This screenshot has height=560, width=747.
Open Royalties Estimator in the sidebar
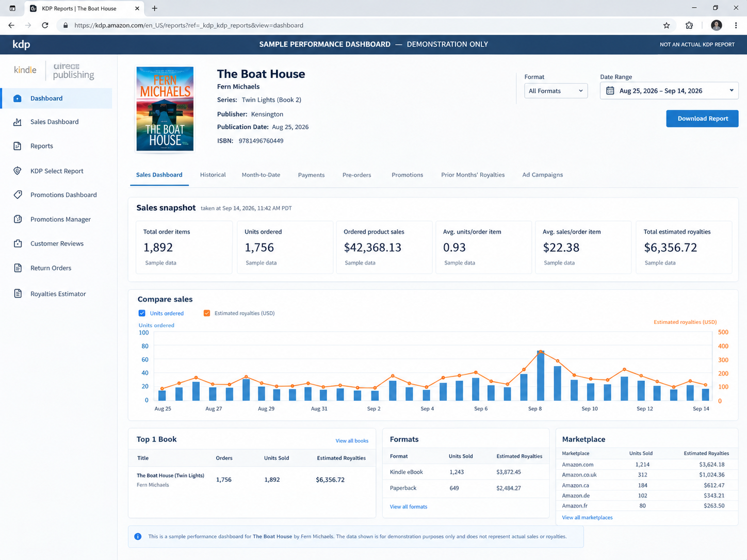click(x=58, y=294)
